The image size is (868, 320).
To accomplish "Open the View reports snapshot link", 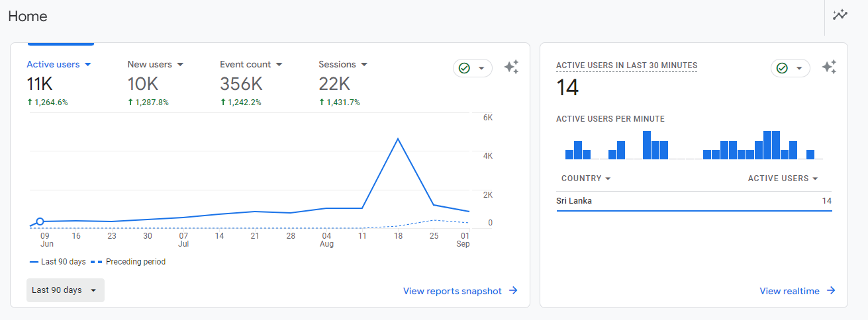I will pyautogui.click(x=460, y=291).
